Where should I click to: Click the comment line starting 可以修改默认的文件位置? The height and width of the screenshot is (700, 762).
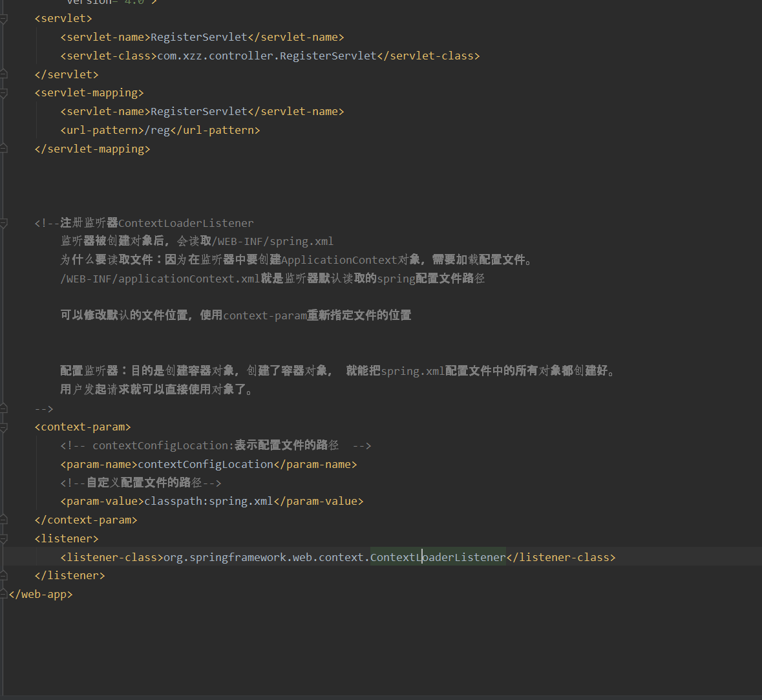pyautogui.click(x=236, y=315)
